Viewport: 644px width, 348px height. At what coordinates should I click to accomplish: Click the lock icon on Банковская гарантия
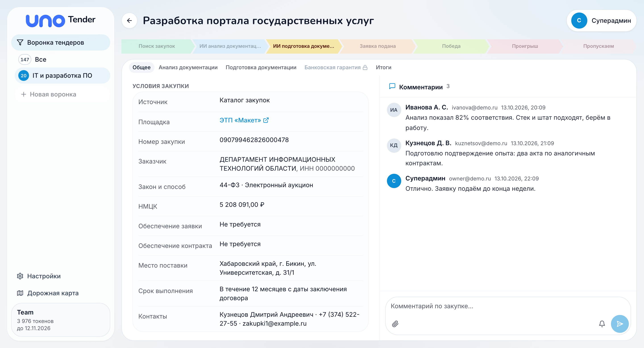pos(365,67)
